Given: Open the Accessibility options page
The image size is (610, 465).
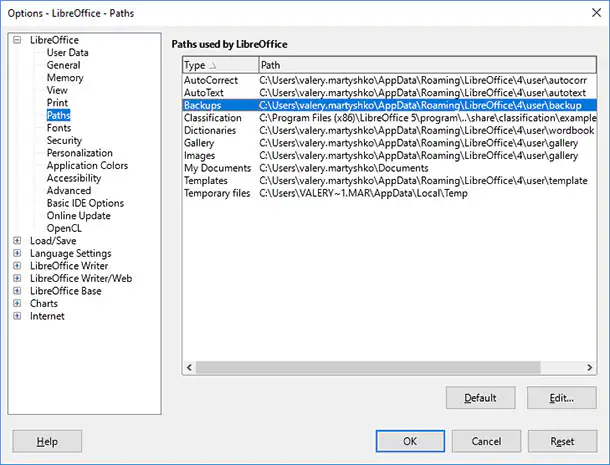Looking at the screenshot, I should pos(74,178).
